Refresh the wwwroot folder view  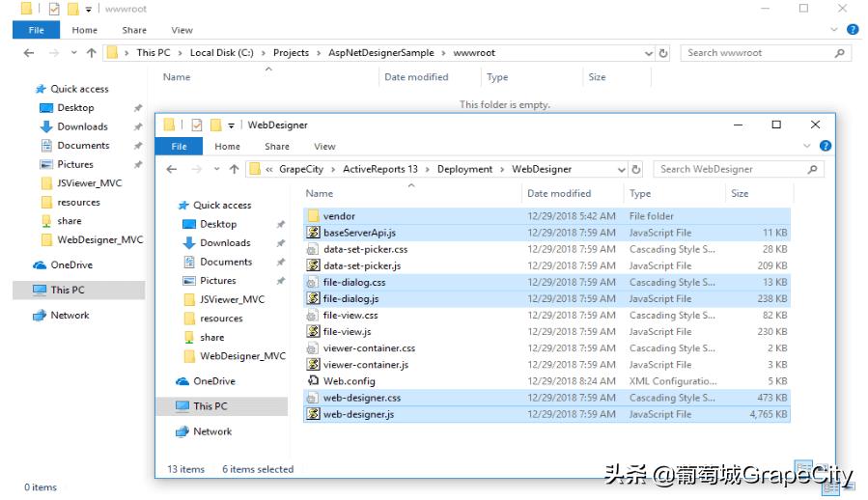pos(663,53)
